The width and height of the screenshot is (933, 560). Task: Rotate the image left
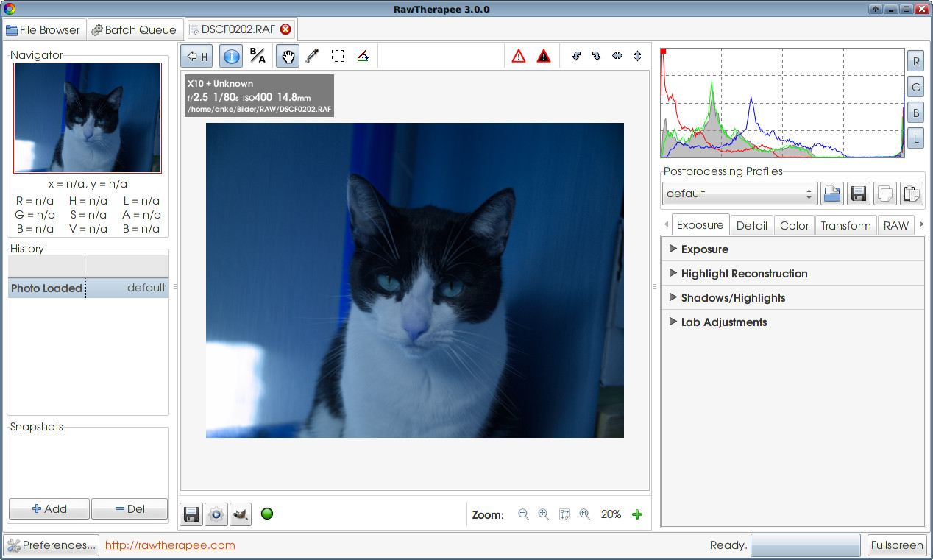pyautogui.click(x=576, y=56)
